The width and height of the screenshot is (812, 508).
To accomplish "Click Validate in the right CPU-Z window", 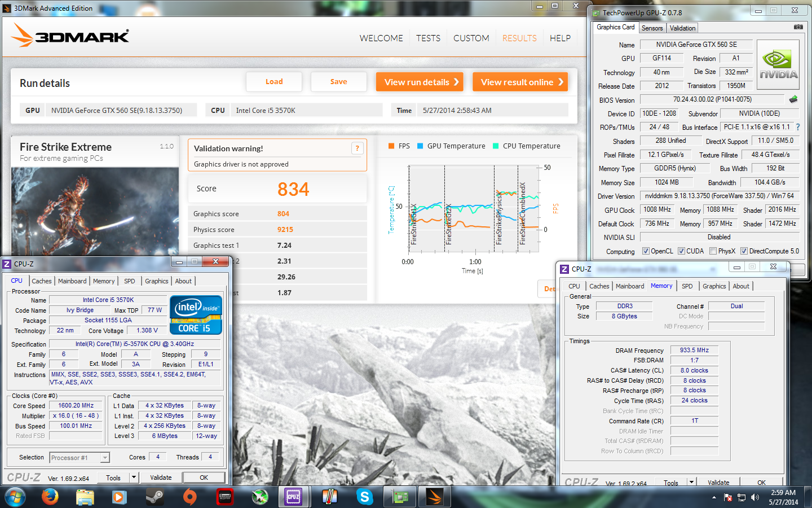I will [x=718, y=482].
